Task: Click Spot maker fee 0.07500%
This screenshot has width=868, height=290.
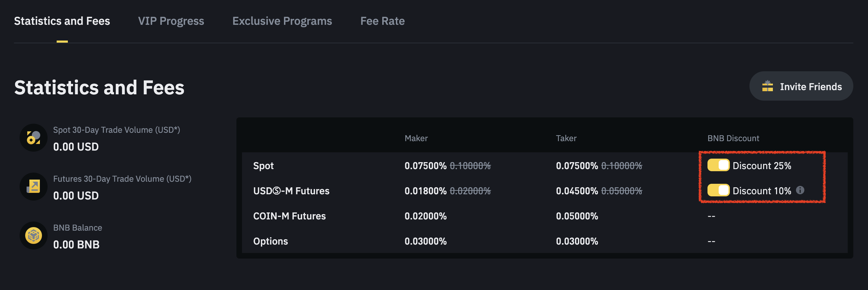Action: click(x=426, y=166)
